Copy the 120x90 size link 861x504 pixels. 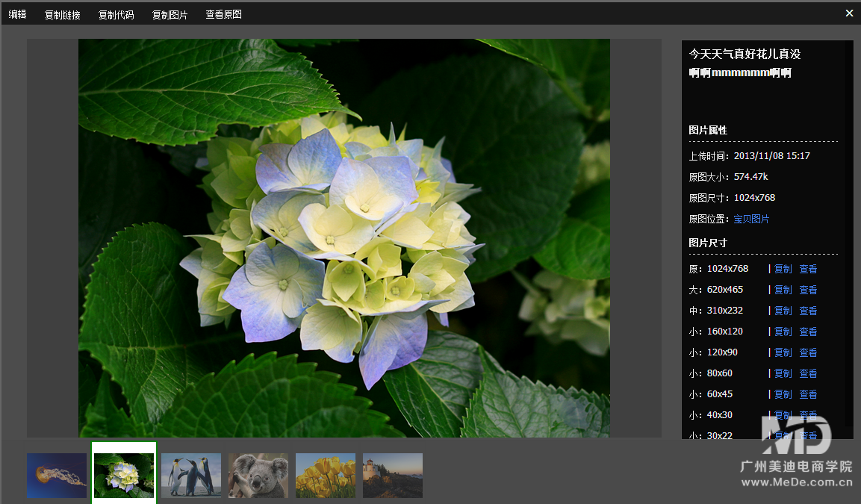(783, 352)
